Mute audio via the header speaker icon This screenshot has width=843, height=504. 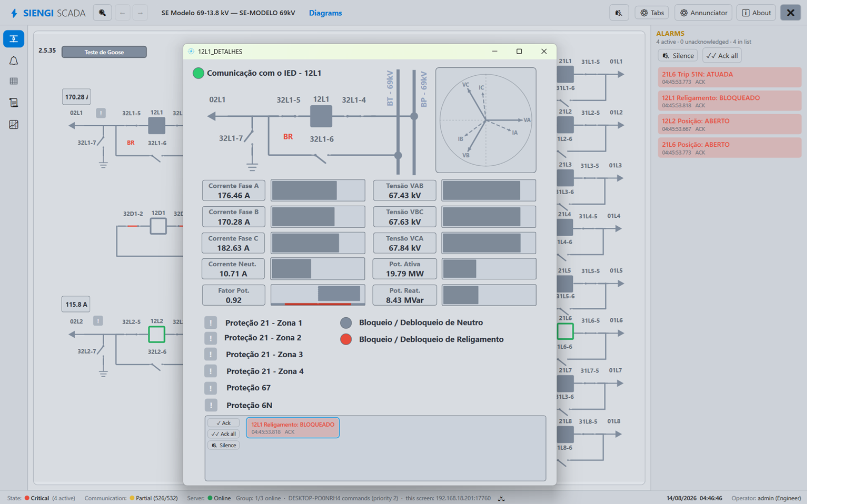(619, 13)
